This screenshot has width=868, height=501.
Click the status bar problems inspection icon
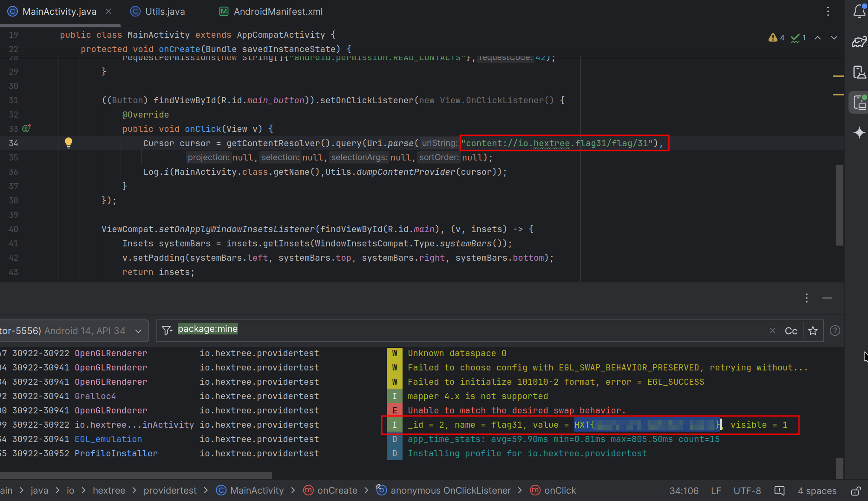[x=779, y=491]
